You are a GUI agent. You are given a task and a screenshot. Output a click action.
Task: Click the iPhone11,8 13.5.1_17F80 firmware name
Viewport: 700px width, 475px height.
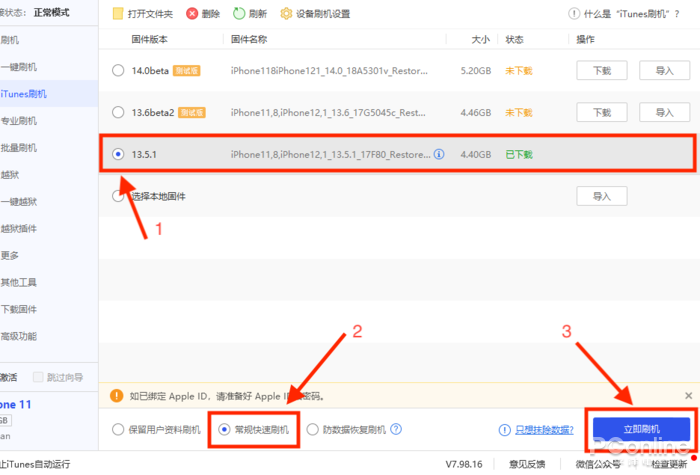click(x=330, y=154)
